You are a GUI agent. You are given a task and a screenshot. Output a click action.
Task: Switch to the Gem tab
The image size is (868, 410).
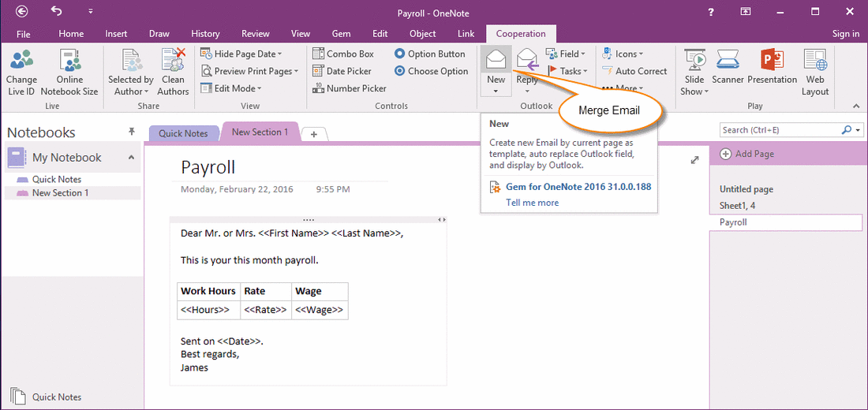click(341, 34)
